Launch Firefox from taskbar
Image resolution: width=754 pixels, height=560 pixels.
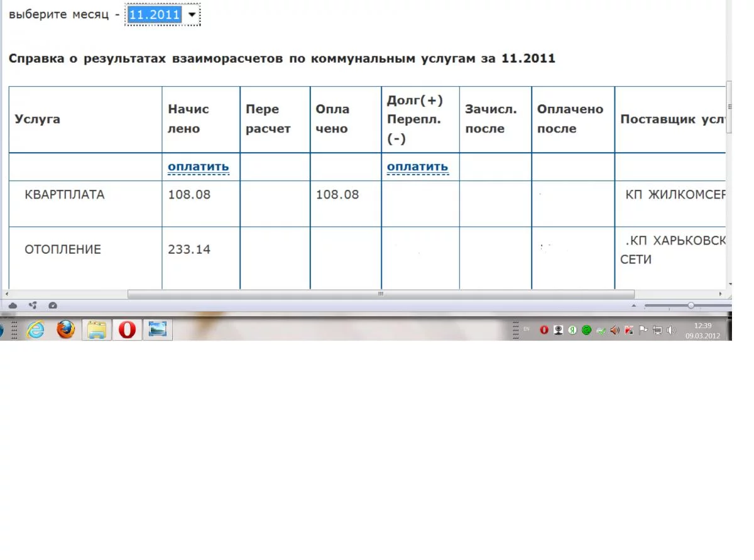coord(66,329)
